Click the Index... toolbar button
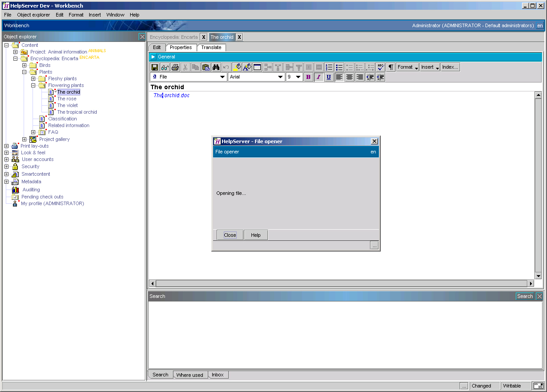The image size is (547, 392). click(x=450, y=67)
